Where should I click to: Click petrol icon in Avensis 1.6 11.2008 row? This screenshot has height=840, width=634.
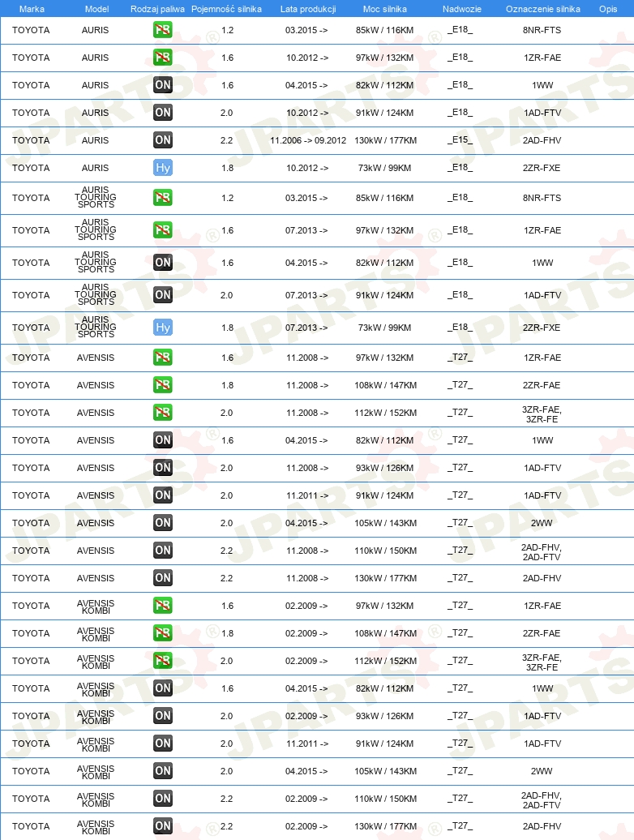(x=163, y=358)
